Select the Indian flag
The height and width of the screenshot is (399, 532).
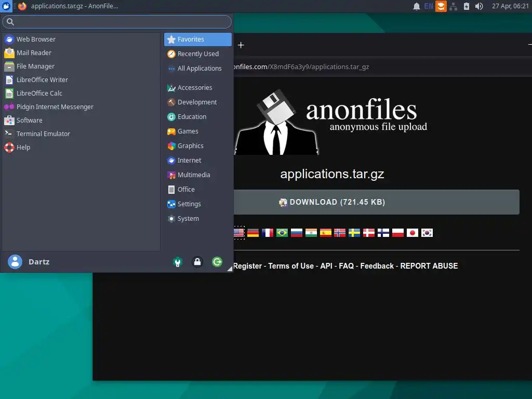coord(311,233)
